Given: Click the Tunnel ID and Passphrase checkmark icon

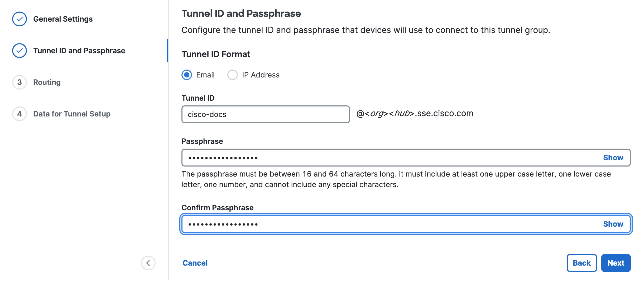Looking at the screenshot, I should [x=19, y=51].
